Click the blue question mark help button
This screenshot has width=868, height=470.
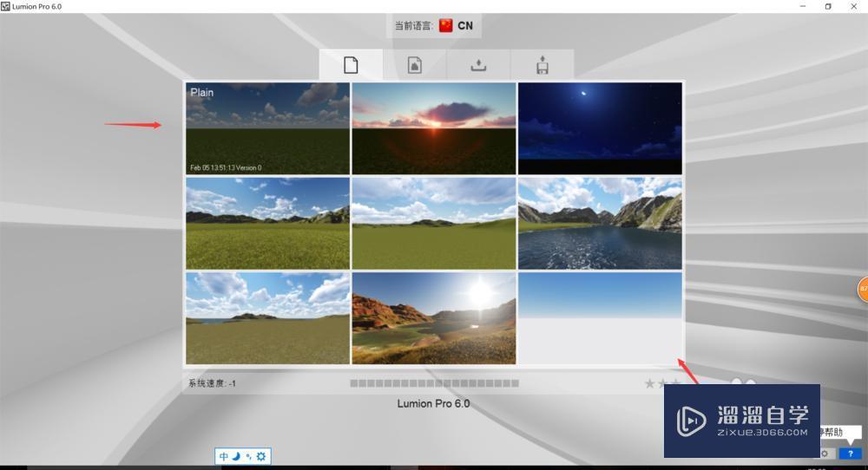(851, 454)
